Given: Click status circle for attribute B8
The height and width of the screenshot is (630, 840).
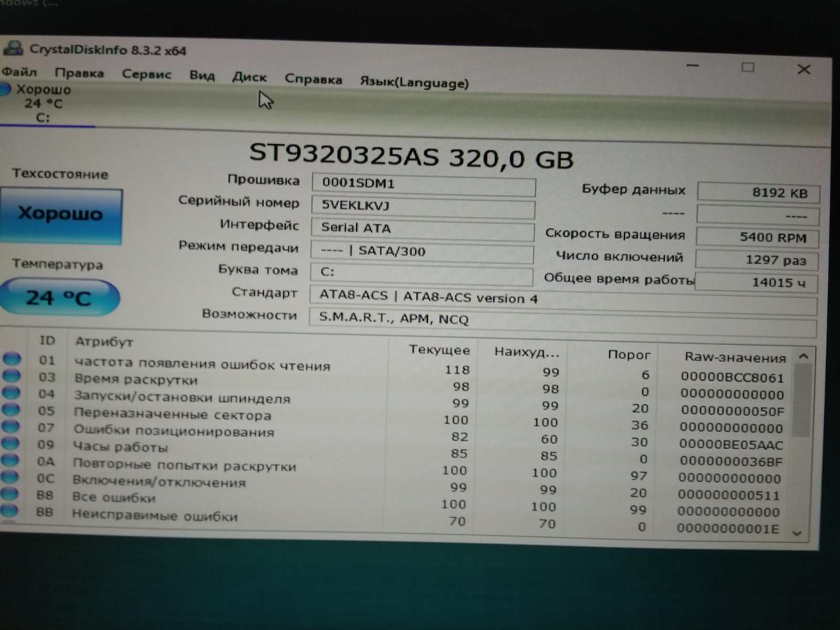Looking at the screenshot, I should [x=10, y=494].
